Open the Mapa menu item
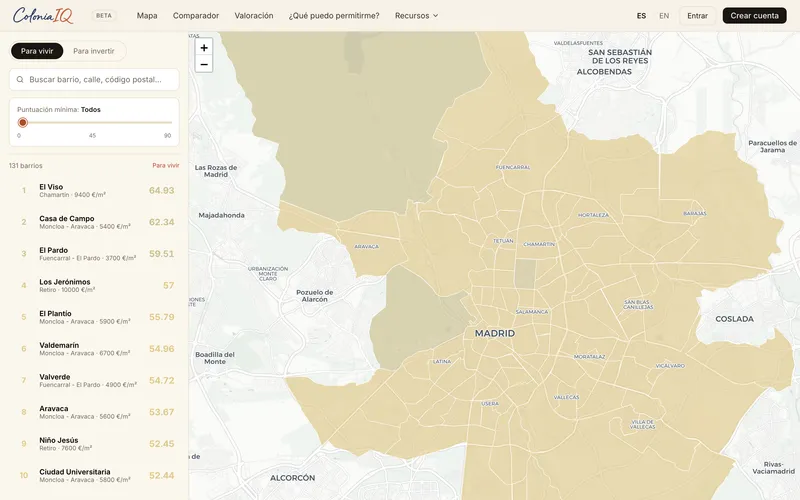Screen dimensions: 800x500 147,16
